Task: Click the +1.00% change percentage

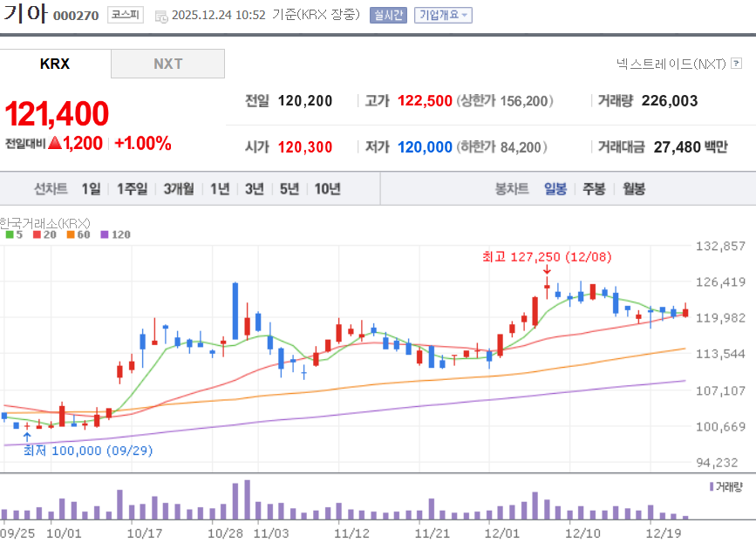Action: click(143, 143)
